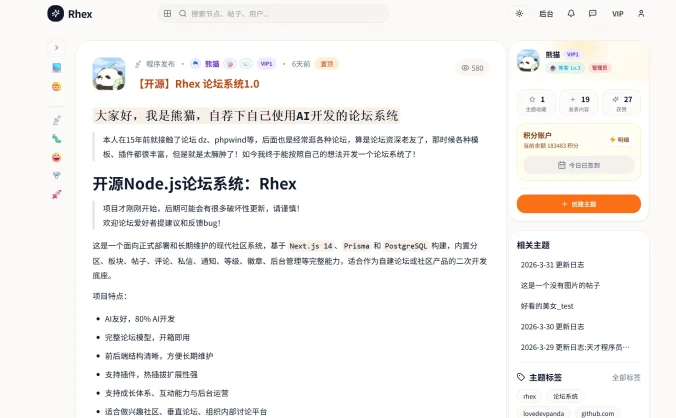Click the red medal badge after author name
This screenshot has height=418, width=676.
tap(230, 64)
